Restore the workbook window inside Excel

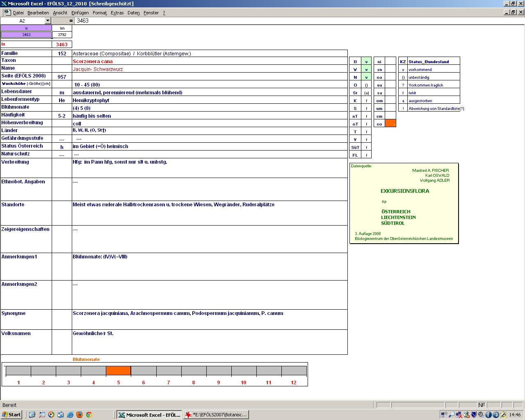(513, 12)
